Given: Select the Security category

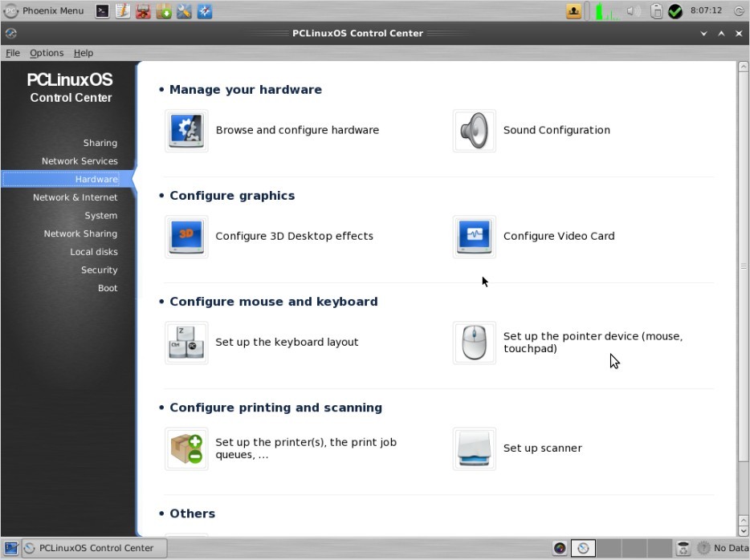Looking at the screenshot, I should [99, 270].
